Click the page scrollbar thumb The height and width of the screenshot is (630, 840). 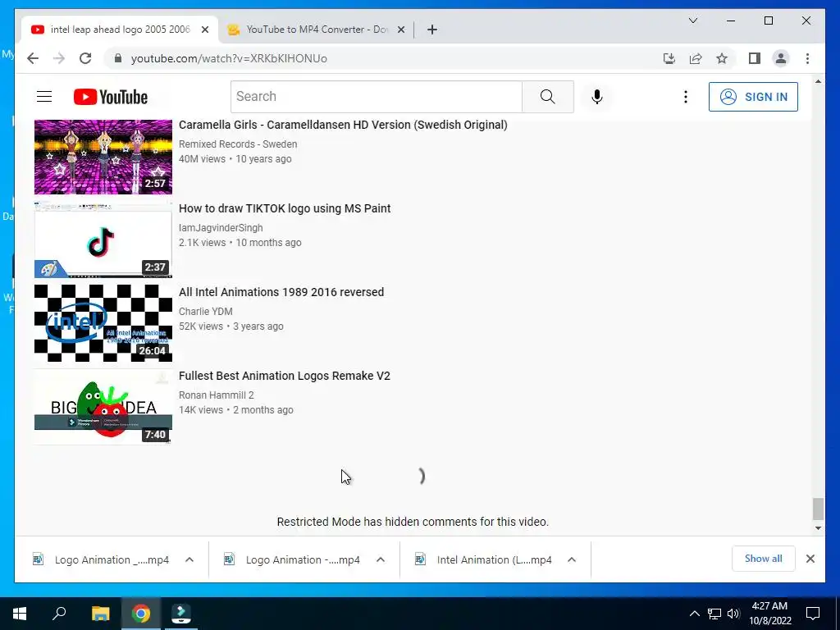[818, 509]
